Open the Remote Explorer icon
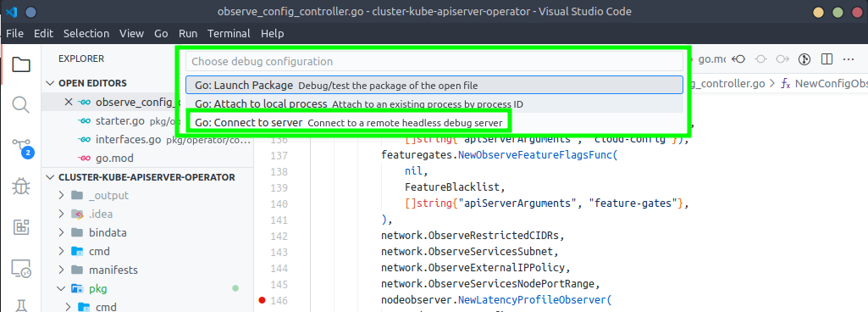868x312 pixels. point(20,268)
